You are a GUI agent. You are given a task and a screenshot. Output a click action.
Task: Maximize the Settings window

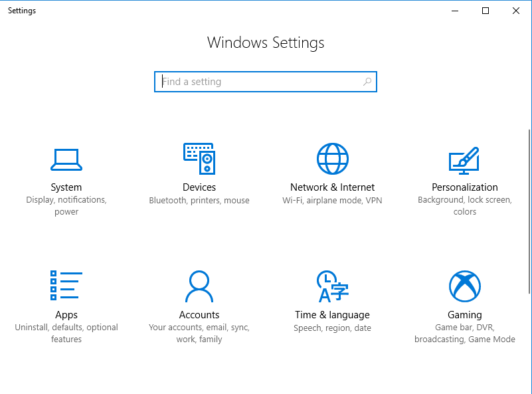486,11
